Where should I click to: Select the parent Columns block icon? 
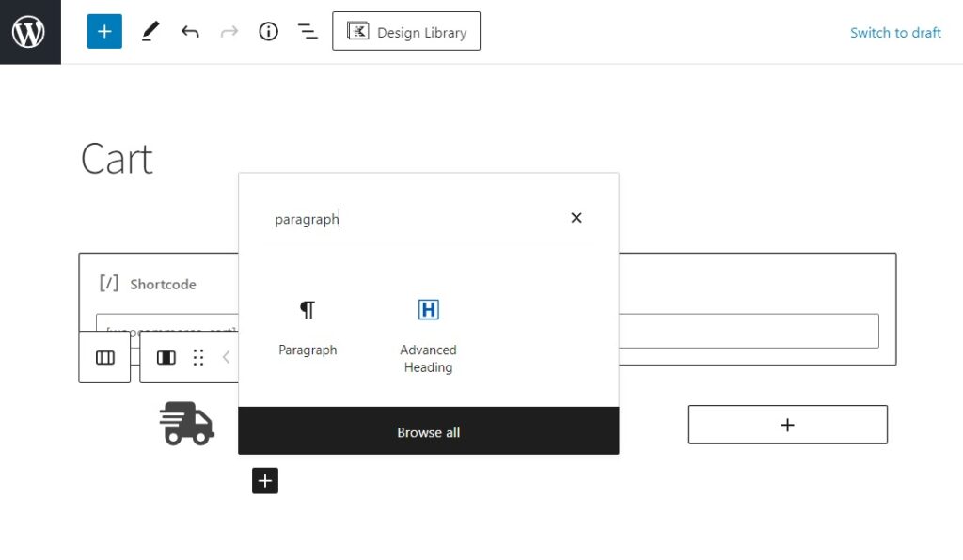(105, 358)
